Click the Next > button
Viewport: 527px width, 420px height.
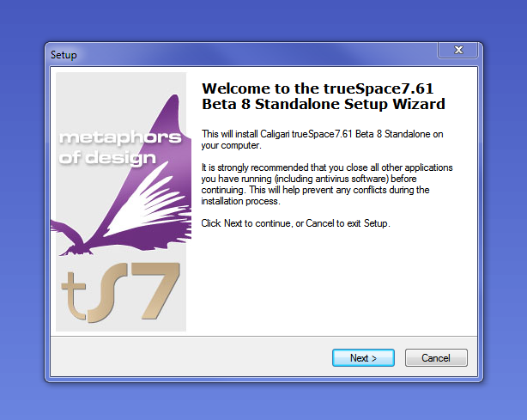363,357
